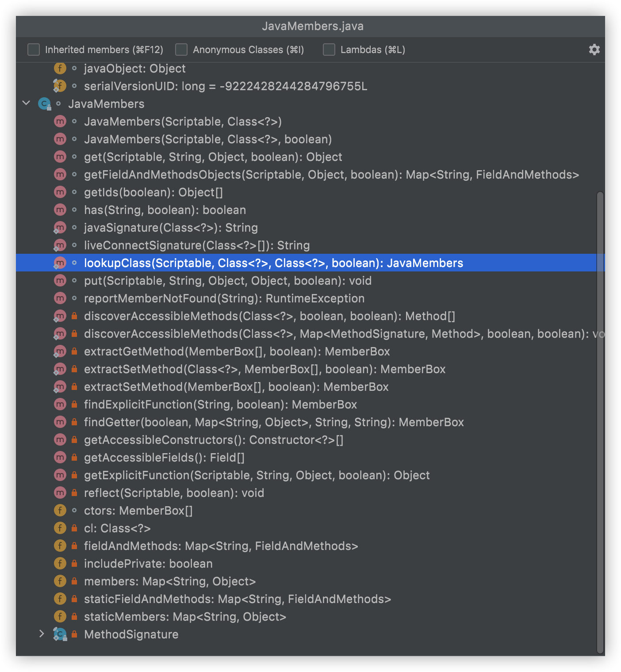Collapse the JavaMembers class node
The height and width of the screenshot is (672, 621).
pyautogui.click(x=27, y=103)
